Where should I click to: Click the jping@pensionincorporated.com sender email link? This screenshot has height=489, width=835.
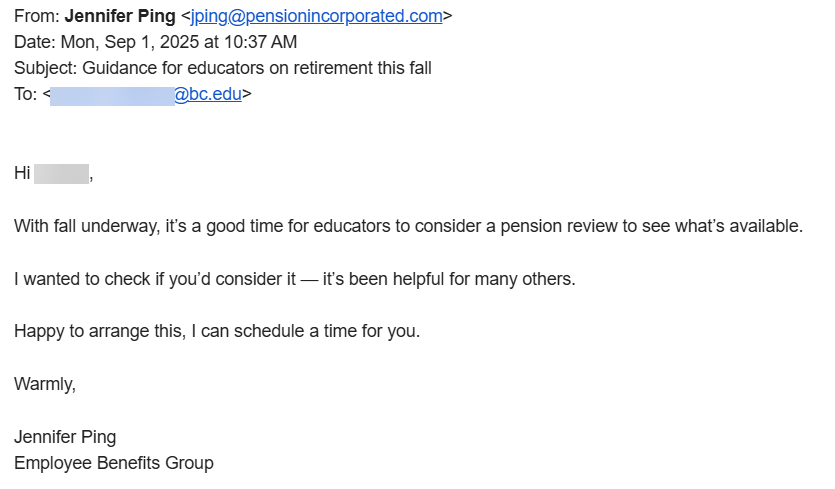click(x=316, y=16)
